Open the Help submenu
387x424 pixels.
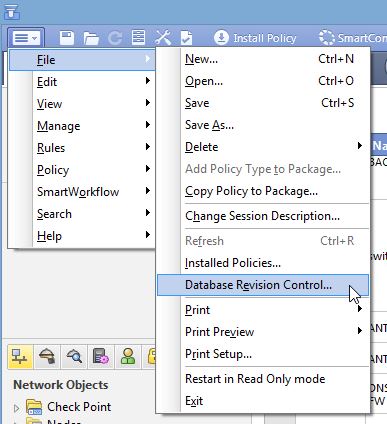point(82,236)
